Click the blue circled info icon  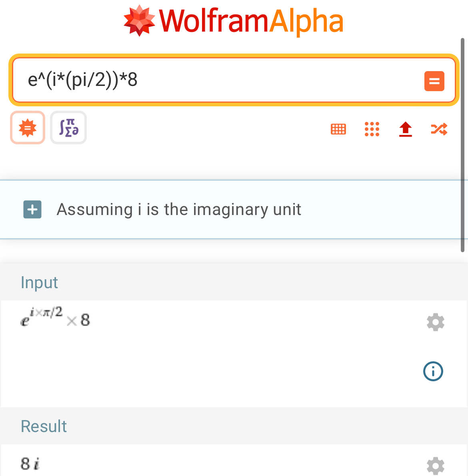[433, 371]
